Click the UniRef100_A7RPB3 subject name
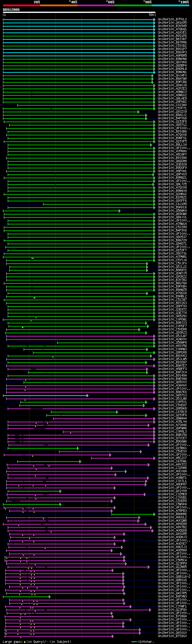The width and height of the screenshot is (192, 644). pyautogui.click(x=172, y=511)
